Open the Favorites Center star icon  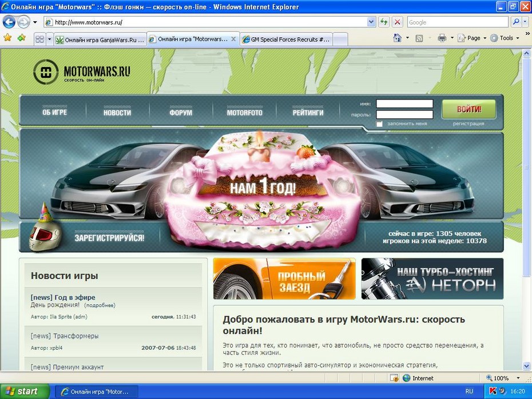click(x=7, y=38)
